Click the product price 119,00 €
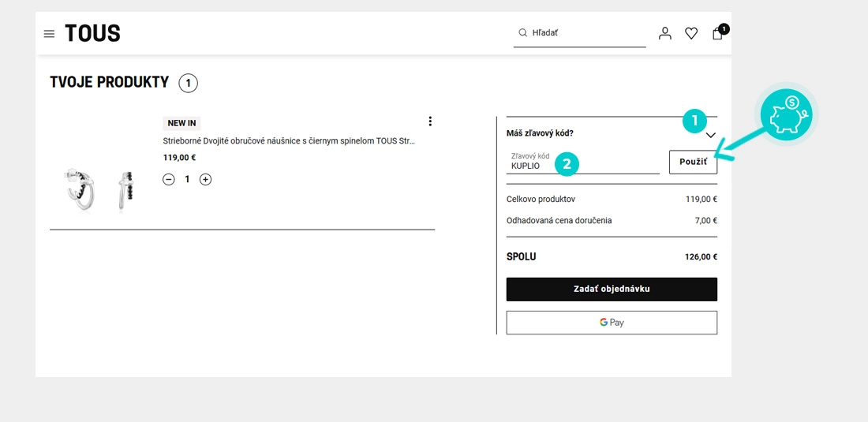Image resolution: width=868 pixels, height=422 pixels. 179,158
